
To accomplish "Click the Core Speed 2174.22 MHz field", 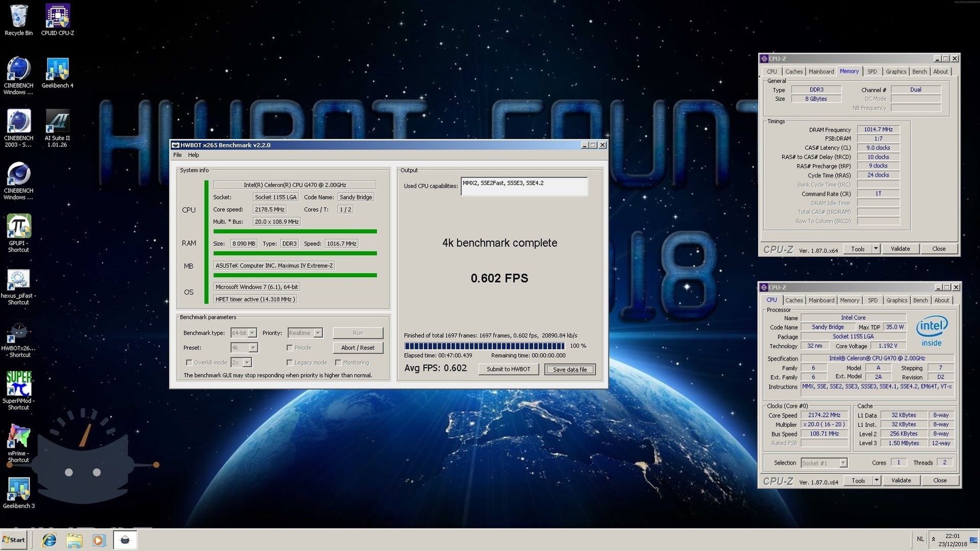I will click(x=824, y=415).
